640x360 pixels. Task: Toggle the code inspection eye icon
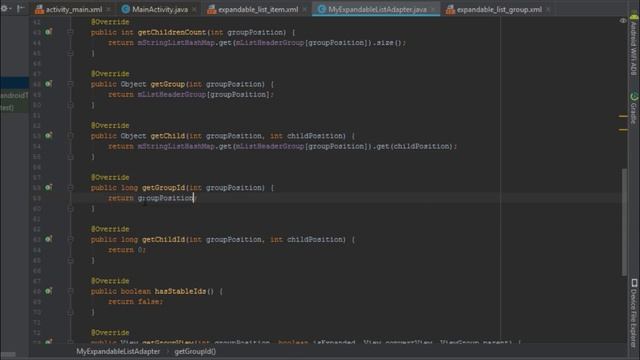[623, 20]
